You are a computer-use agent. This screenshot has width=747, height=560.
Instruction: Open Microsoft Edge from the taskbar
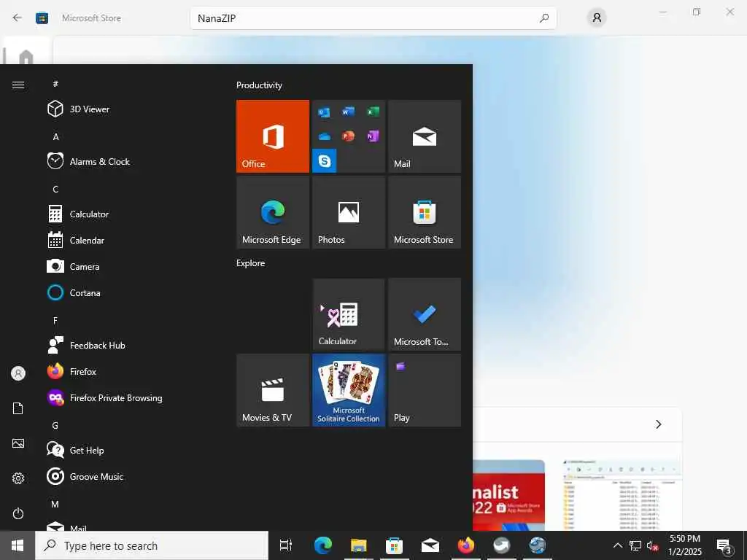click(x=323, y=545)
